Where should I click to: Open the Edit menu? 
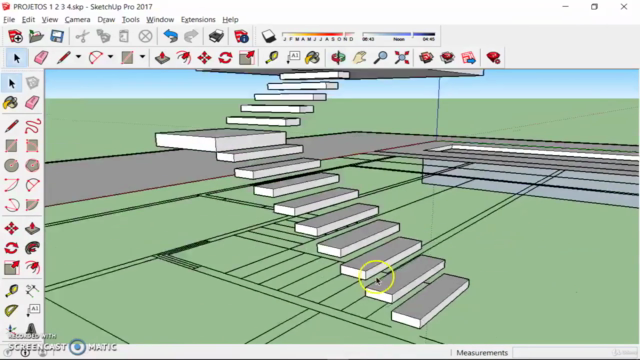[x=28, y=20]
